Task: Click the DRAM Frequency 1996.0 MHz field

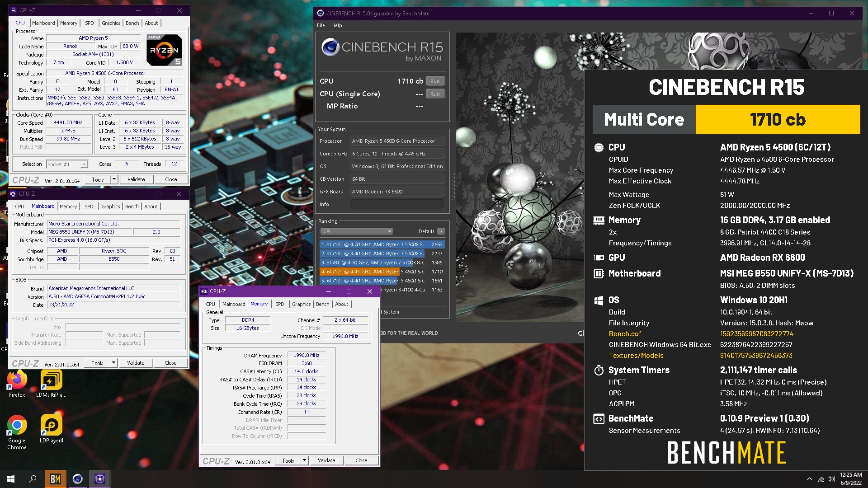Action: pyautogui.click(x=307, y=355)
